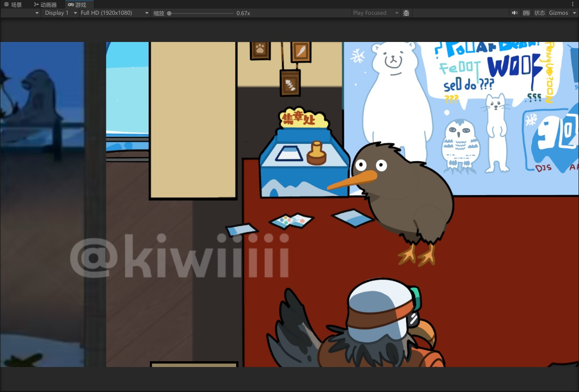Click the paw print picture frame
579x392 pixels.
[x=260, y=50]
